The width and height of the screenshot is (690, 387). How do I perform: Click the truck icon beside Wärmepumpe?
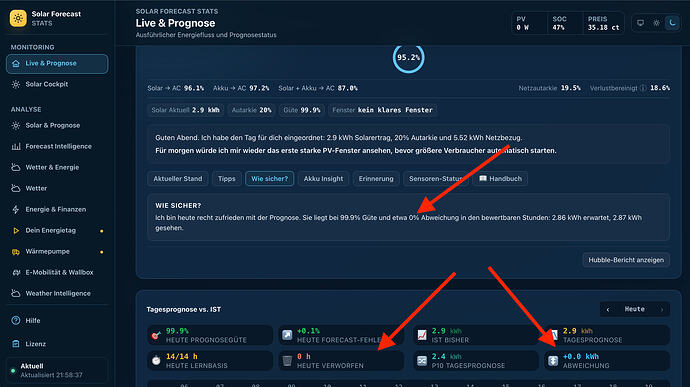click(x=16, y=252)
